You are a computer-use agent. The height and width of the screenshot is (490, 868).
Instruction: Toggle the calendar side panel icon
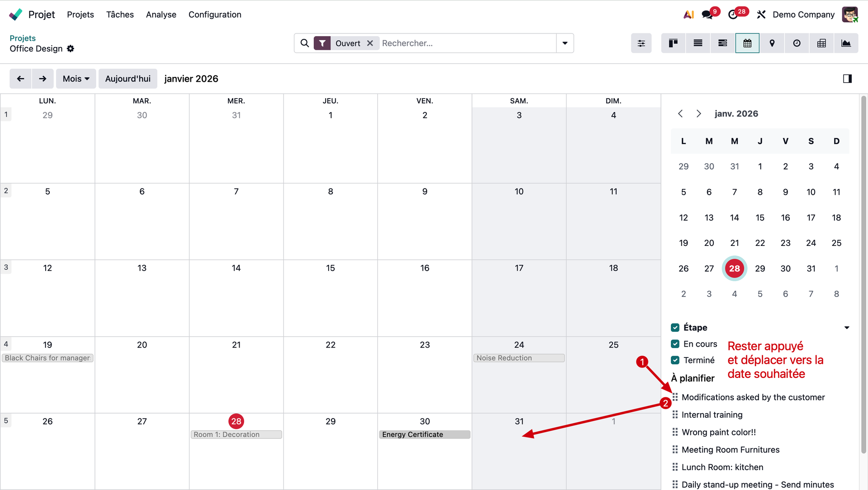point(847,79)
